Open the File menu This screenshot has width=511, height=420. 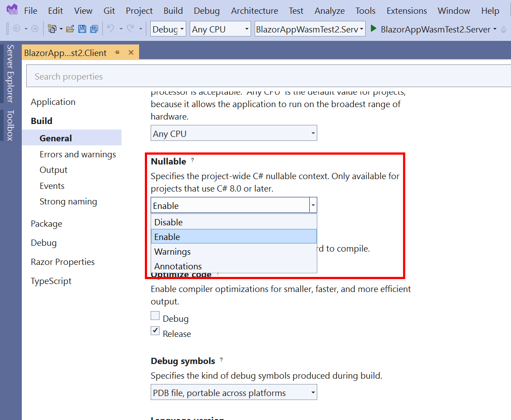tap(31, 11)
